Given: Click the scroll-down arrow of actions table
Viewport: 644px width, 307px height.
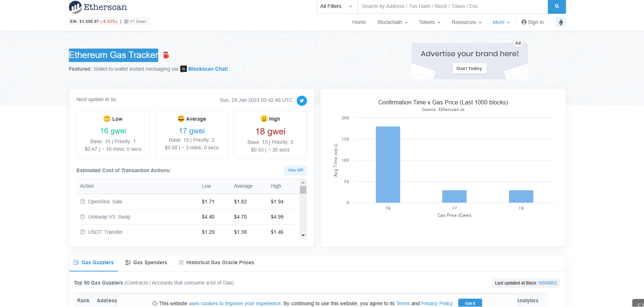Looking at the screenshot, I should click(303, 236).
